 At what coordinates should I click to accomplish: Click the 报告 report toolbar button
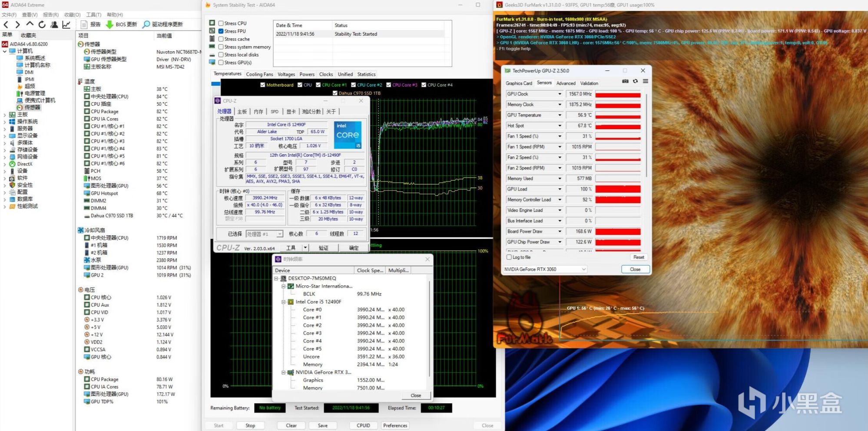pyautogui.click(x=91, y=24)
